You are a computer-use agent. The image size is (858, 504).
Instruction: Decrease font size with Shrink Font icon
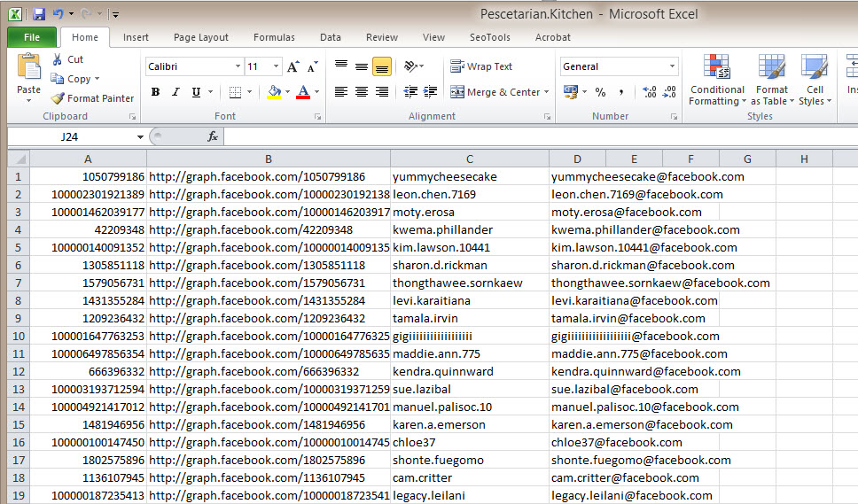313,66
